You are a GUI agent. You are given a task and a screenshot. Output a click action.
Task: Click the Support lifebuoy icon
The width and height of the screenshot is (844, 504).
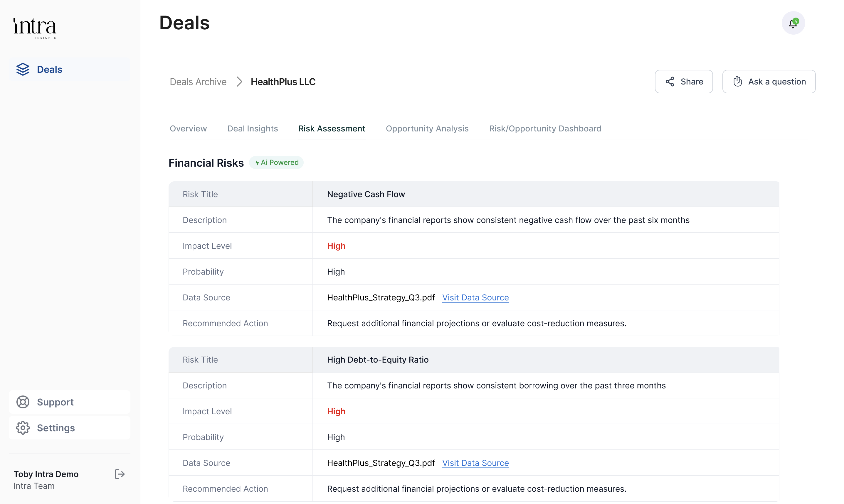point(23,402)
